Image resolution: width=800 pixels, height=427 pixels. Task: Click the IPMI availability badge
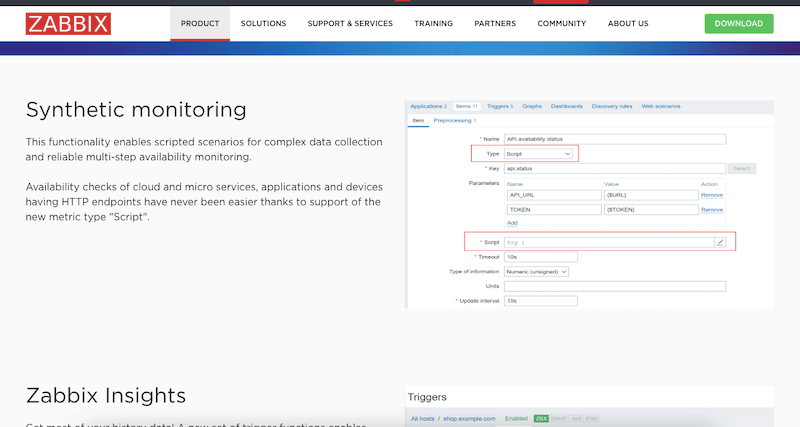click(x=591, y=418)
